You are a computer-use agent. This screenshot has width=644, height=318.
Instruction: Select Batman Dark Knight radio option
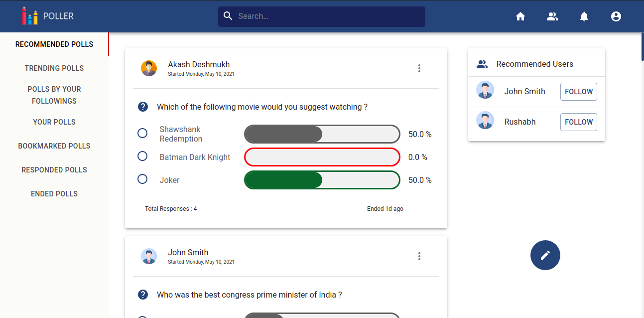click(x=142, y=156)
